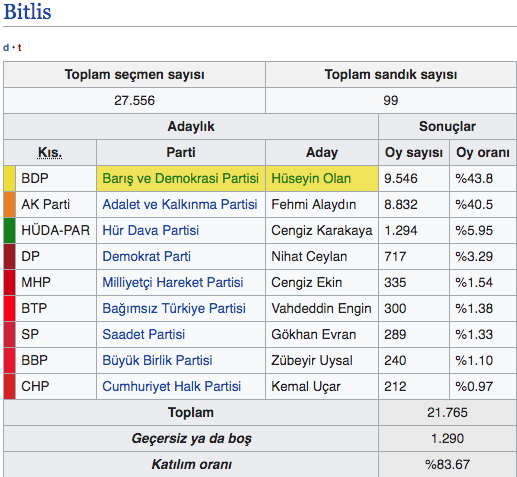517x477 pixels.
Task: Click the BBP row color swatch
Action: coord(9,360)
